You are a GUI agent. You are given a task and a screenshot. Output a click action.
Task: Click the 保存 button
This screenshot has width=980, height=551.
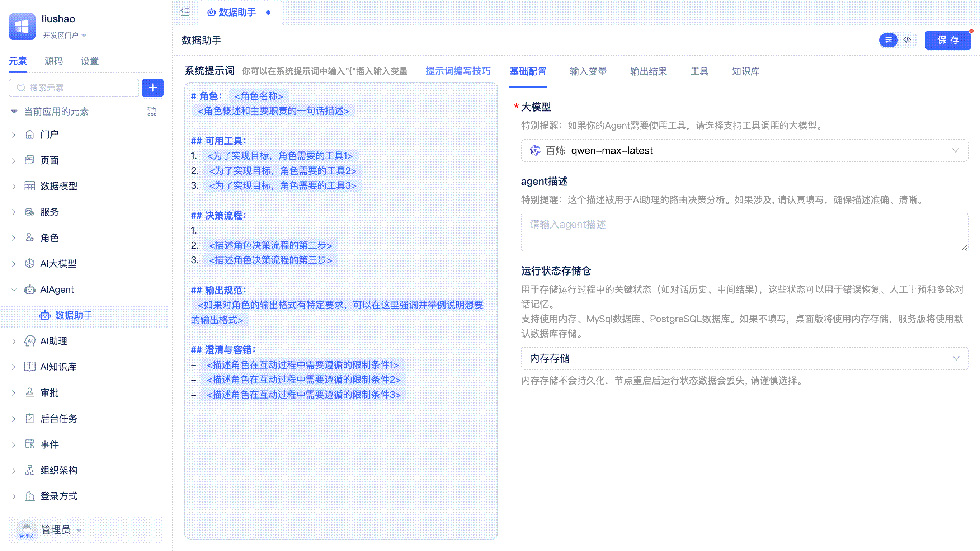click(948, 40)
